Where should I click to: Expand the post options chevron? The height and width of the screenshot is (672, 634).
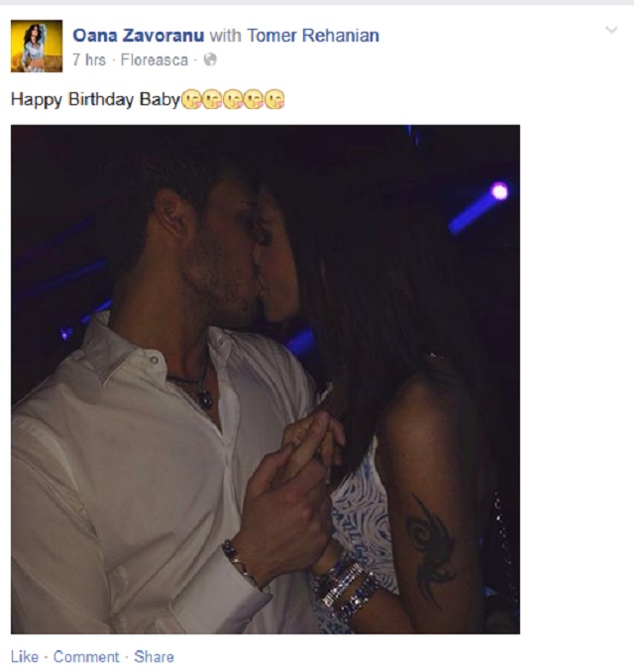(x=611, y=30)
